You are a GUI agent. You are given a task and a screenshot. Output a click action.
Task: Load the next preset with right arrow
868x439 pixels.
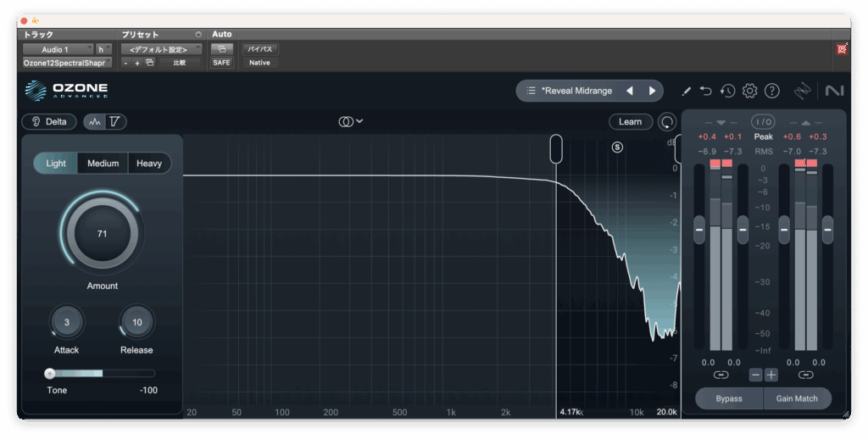[652, 91]
